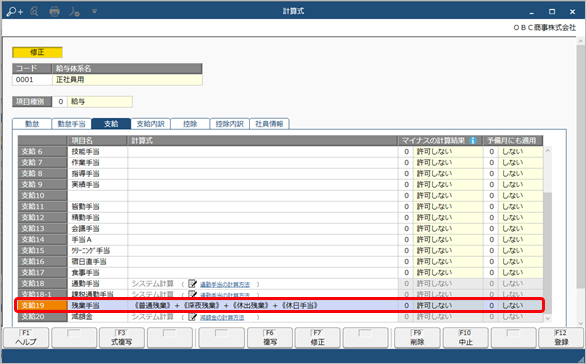Click the 項目種別 code field
The width and height of the screenshot is (586, 364).
pos(60,102)
